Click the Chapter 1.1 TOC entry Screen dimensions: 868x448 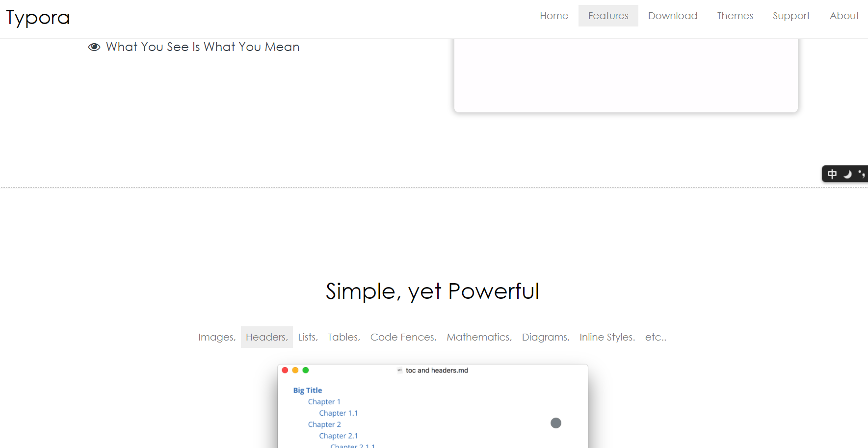[x=339, y=413]
